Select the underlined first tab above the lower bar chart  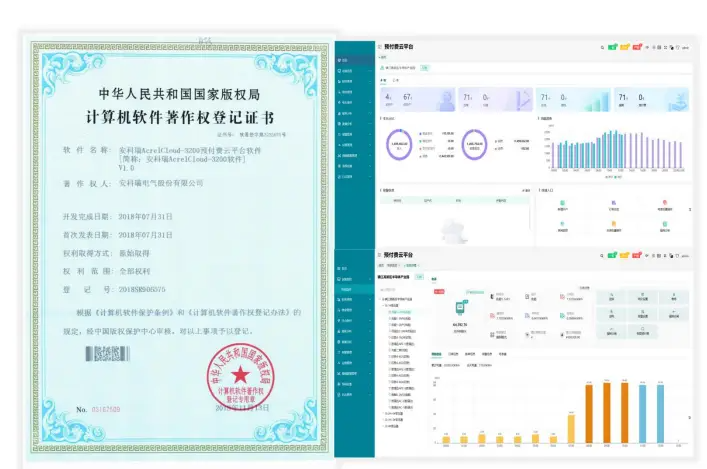tap(436, 354)
